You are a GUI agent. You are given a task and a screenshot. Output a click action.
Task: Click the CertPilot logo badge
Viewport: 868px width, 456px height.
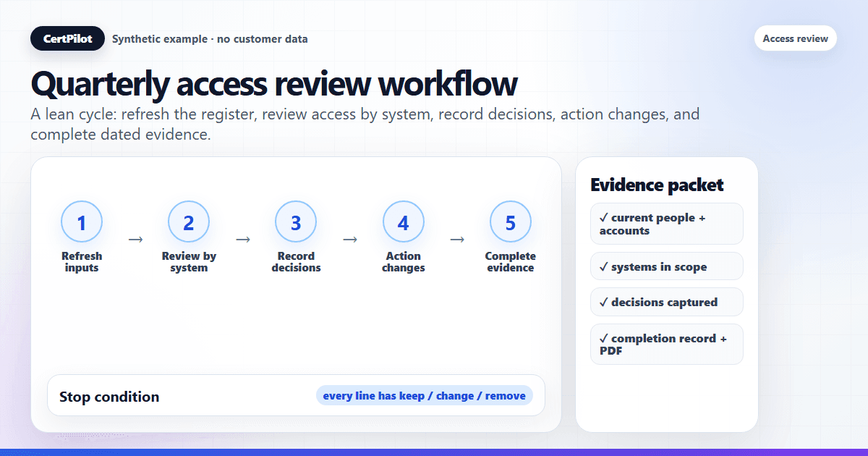click(x=67, y=38)
